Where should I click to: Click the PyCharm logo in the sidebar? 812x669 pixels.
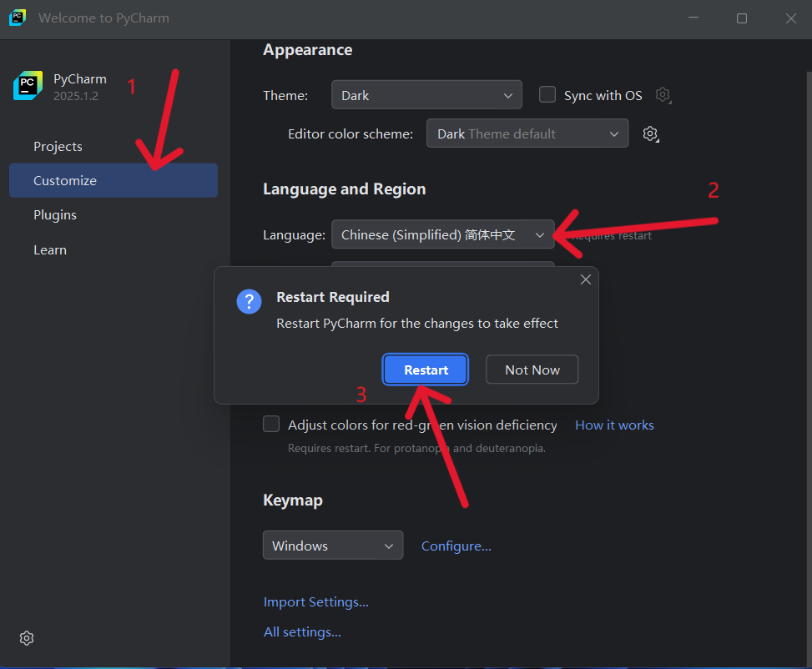pos(28,86)
